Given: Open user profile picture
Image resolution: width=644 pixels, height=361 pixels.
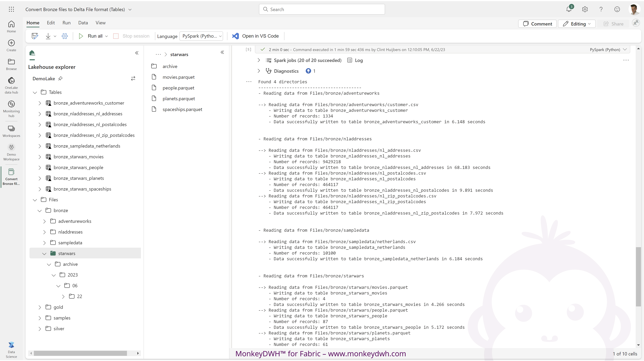Looking at the screenshot, I should tap(634, 10).
